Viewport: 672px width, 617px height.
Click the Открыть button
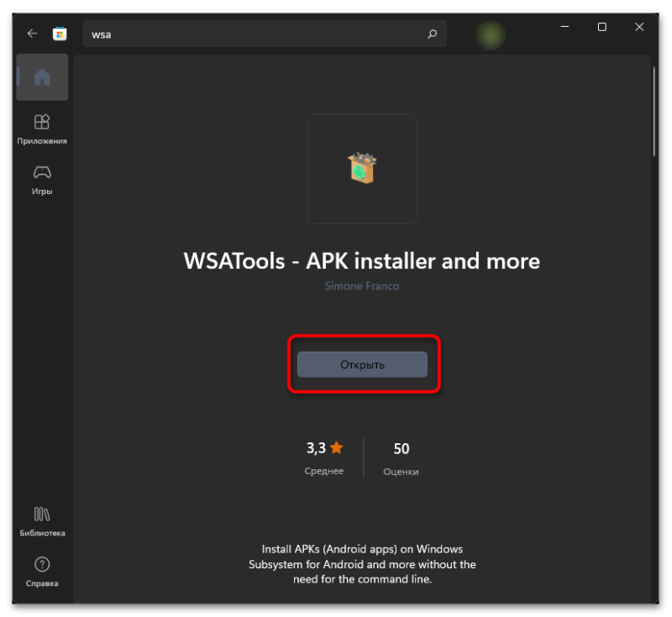(x=362, y=364)
